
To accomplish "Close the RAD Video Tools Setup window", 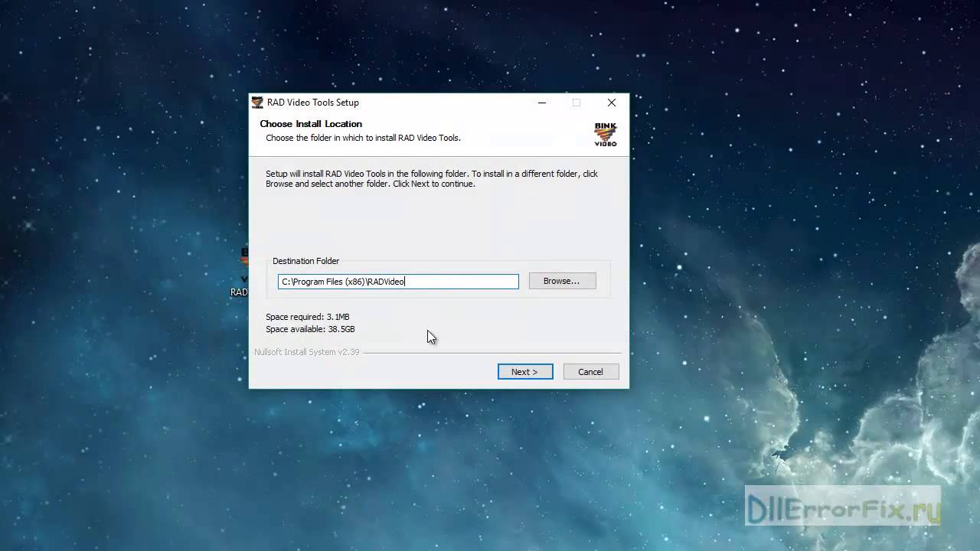I will 611,103.
